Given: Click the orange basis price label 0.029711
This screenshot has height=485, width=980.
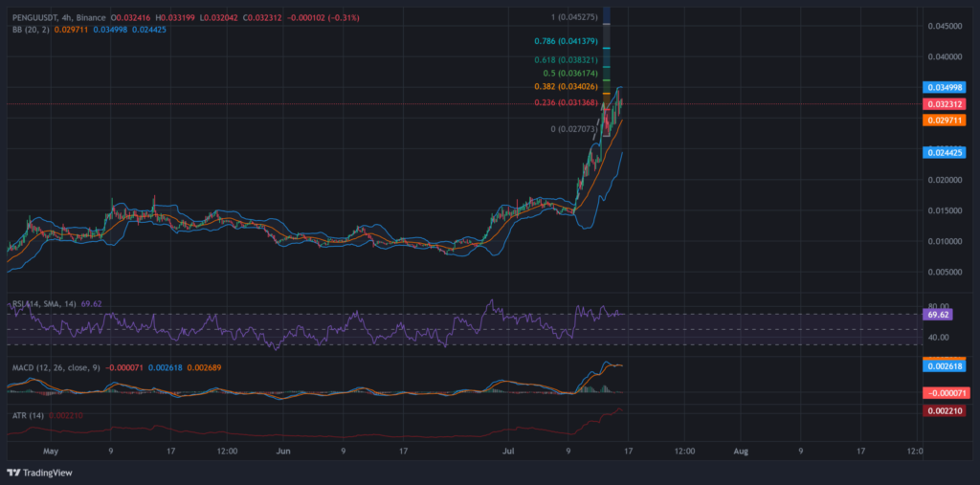Looking at the screenshot, I should point(943,120).
